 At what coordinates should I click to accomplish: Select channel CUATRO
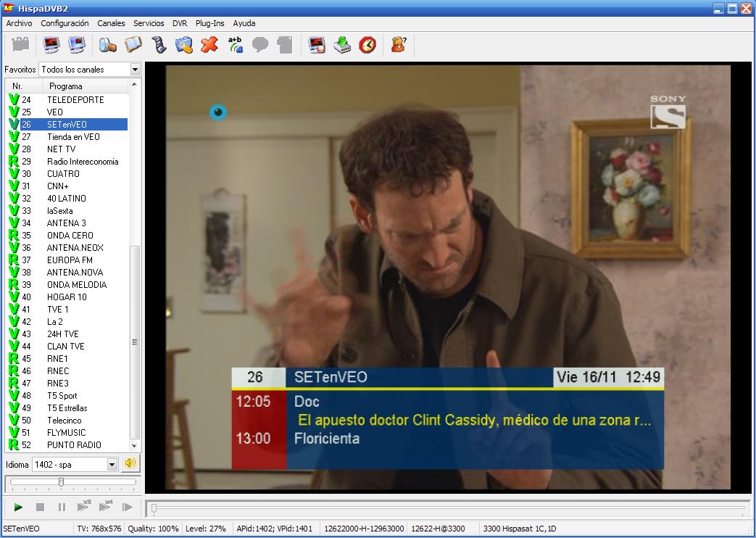click(x=68, y=174)
